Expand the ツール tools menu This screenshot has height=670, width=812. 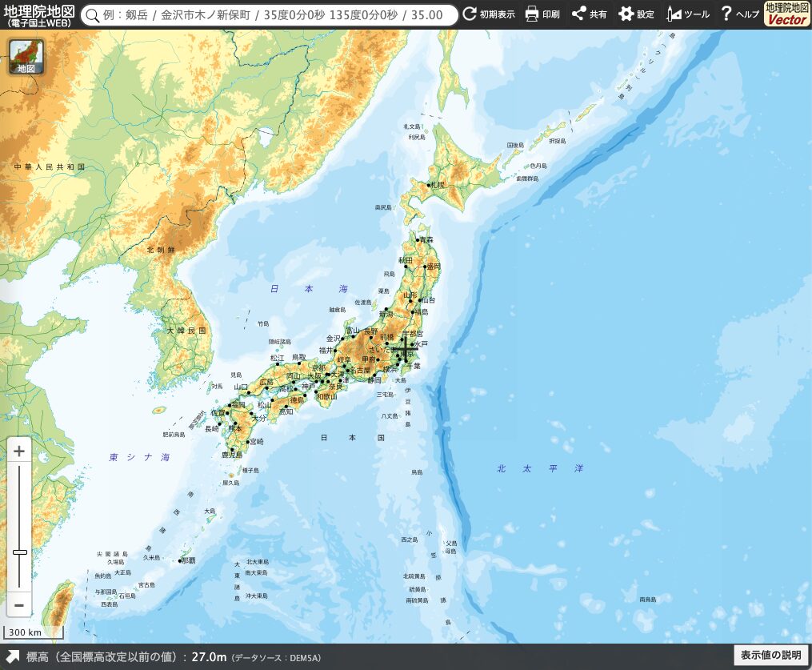pos(687,14)
